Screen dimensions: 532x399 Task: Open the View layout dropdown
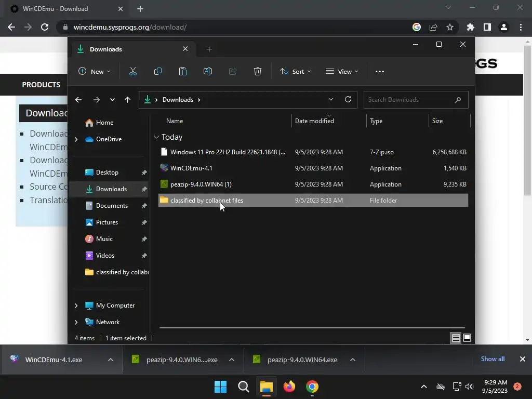pyautogui.click(x=342, y=72)
